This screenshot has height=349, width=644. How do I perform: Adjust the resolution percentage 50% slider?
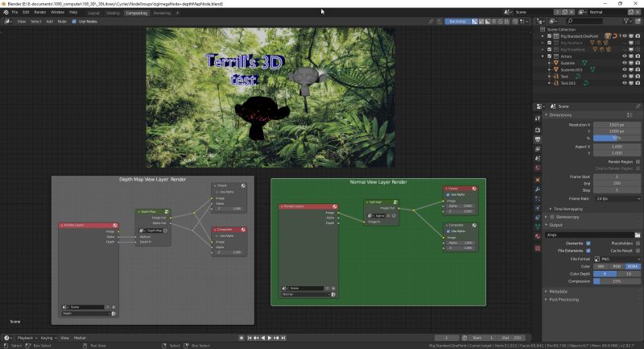(617, 138)
